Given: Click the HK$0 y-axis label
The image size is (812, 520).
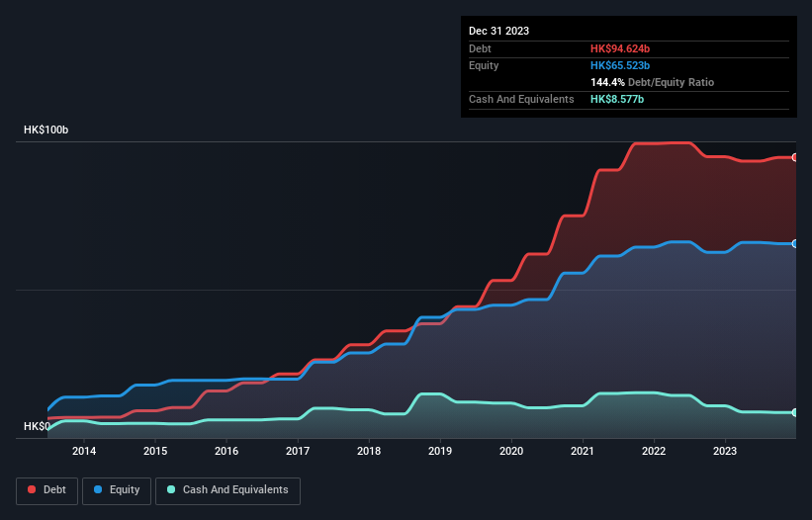Looking at the screenshot, I should pyautogui.click(x=37, y=426).
